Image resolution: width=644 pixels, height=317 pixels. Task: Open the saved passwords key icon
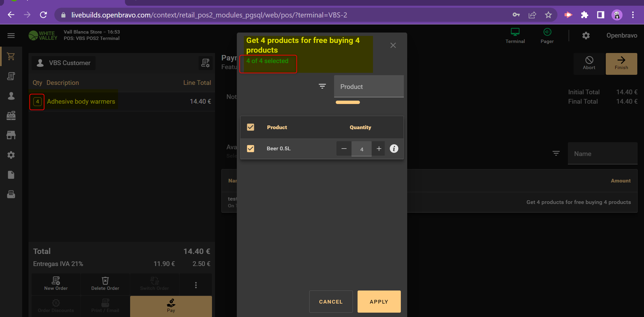click(x=516, y=15)
